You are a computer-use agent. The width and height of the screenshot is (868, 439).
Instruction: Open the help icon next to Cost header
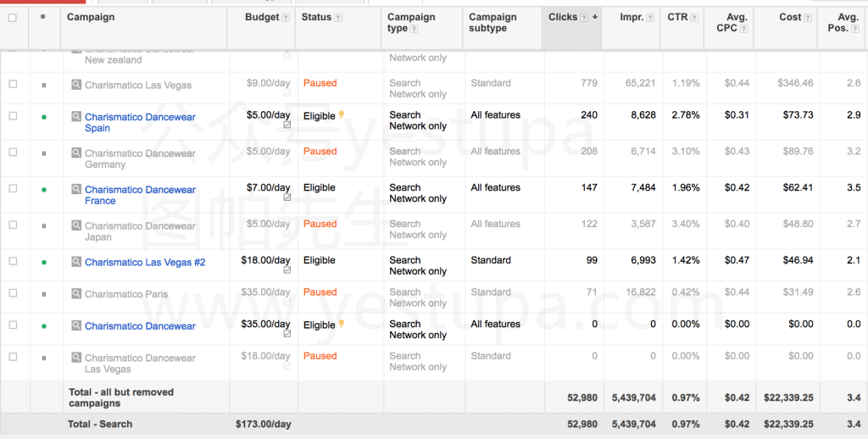(x=808, y=18)
